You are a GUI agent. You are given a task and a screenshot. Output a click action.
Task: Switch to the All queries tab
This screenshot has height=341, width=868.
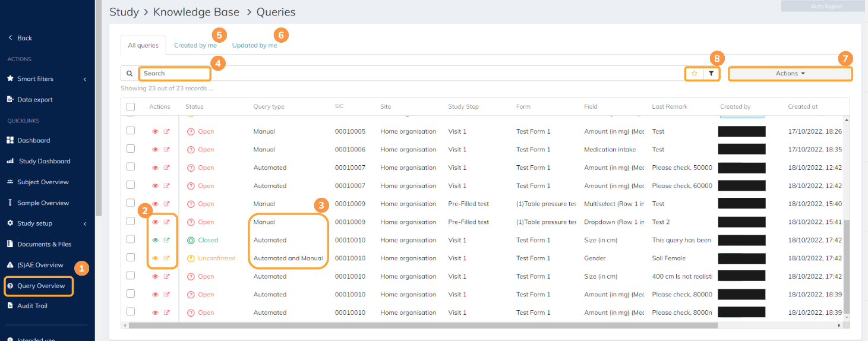(x=143, y=45)
